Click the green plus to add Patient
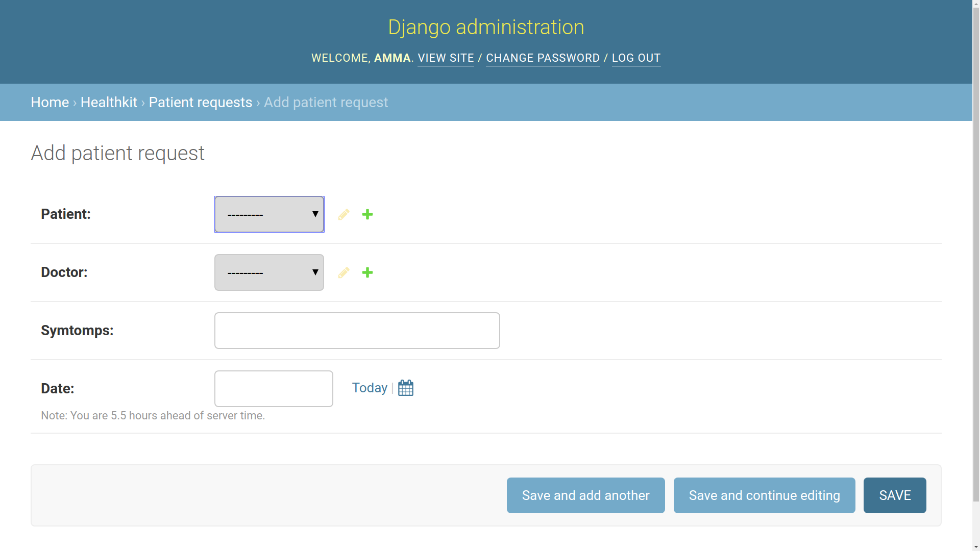 pyautogui.click(x=367, y=214)
